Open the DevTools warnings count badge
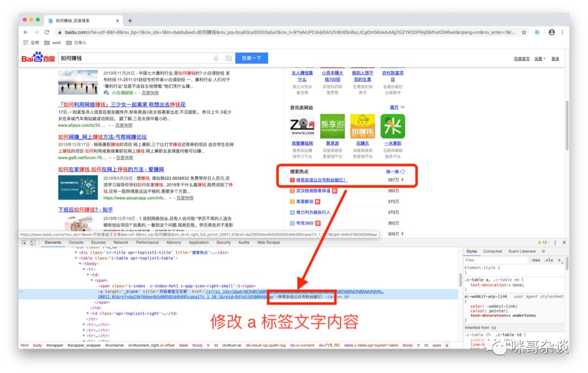This screenshot has height=373, width=588. point(543,243)
